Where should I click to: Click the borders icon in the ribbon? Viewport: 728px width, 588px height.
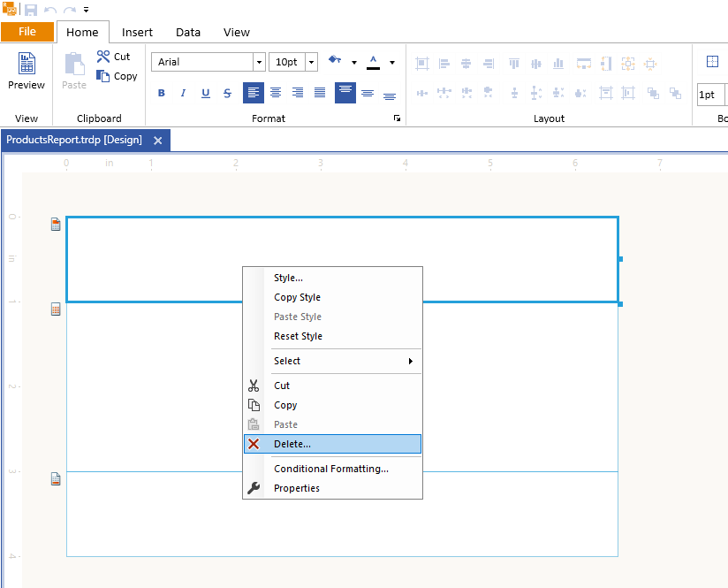(x=712, y=62)
